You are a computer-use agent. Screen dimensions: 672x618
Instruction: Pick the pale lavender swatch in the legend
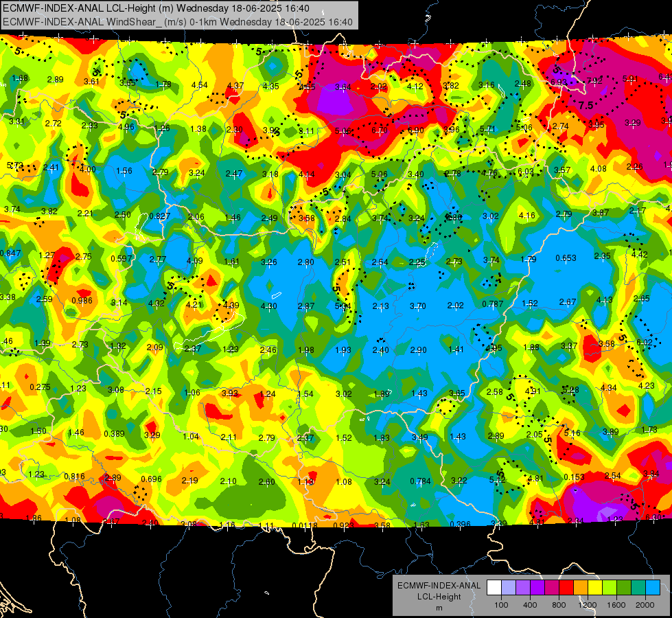(509, 588)
